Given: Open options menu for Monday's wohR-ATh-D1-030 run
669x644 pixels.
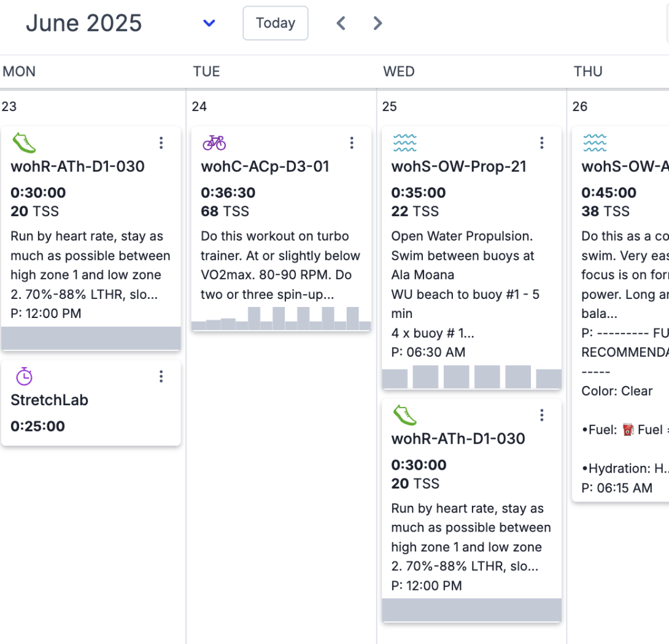Looking at the screenshot, I should (x=161, y=143).
